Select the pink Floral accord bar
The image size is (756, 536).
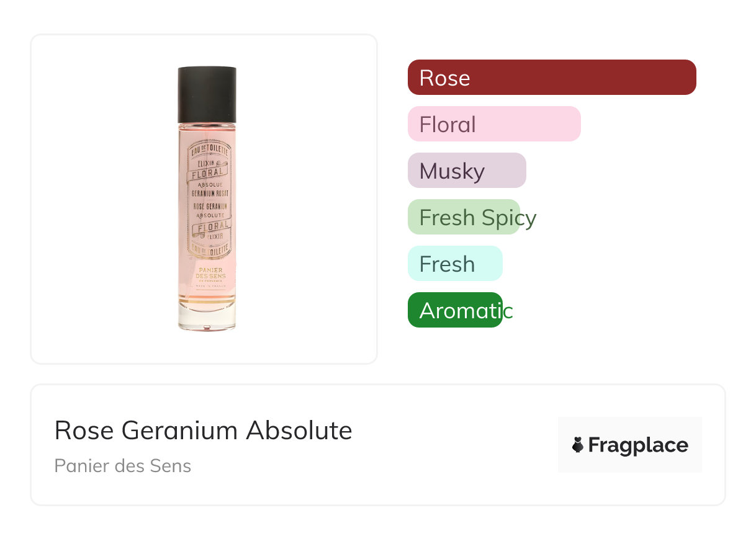(494, 124)
